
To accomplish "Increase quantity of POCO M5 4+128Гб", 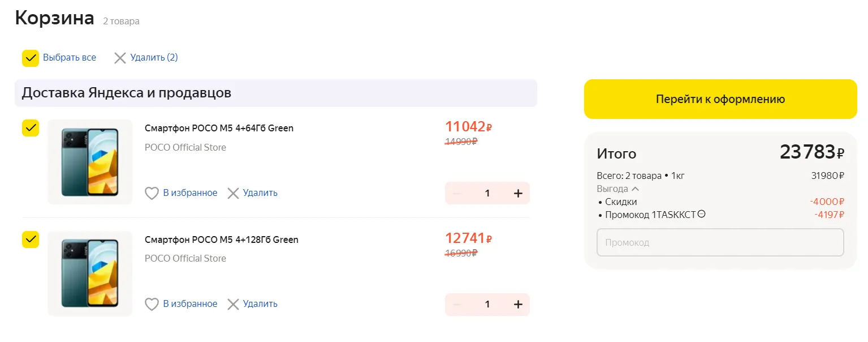I will pyautogui.click(x=518, y=305).
